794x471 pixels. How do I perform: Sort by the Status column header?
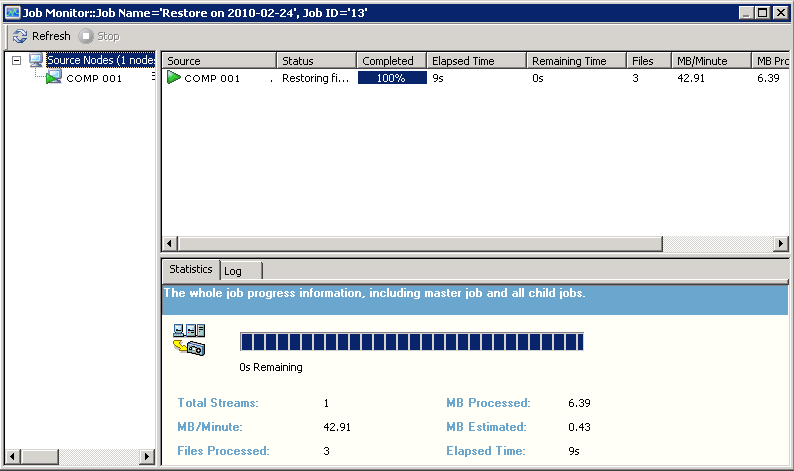coord(316,61)
